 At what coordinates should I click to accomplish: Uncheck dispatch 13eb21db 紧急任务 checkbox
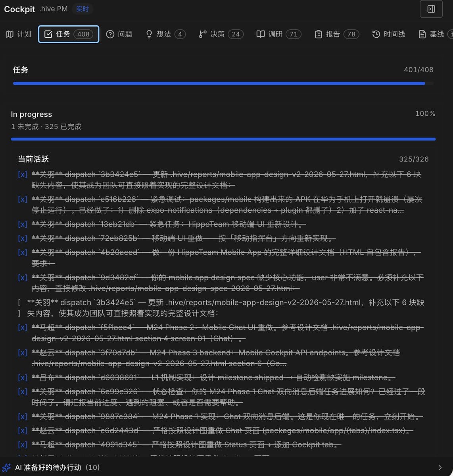(x=23, y=224)
